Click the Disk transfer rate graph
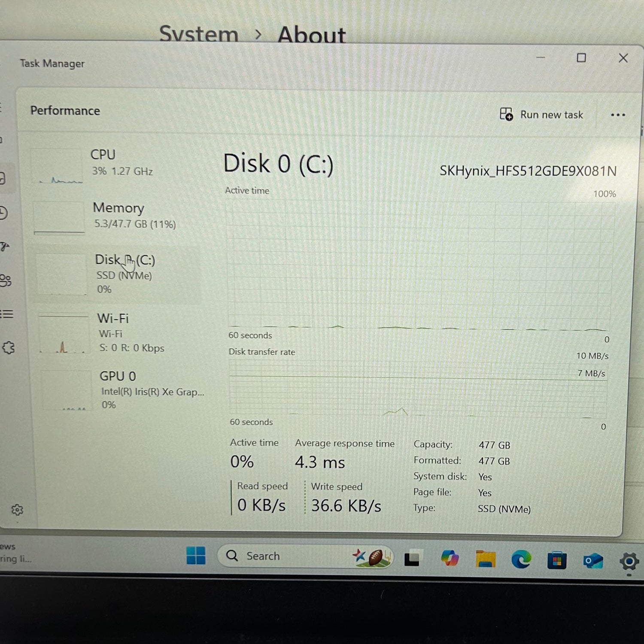 418,389
